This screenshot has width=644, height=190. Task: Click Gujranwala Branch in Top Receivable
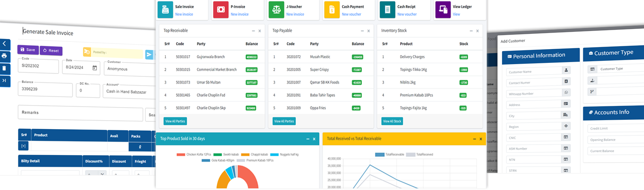tap(211, 57)
